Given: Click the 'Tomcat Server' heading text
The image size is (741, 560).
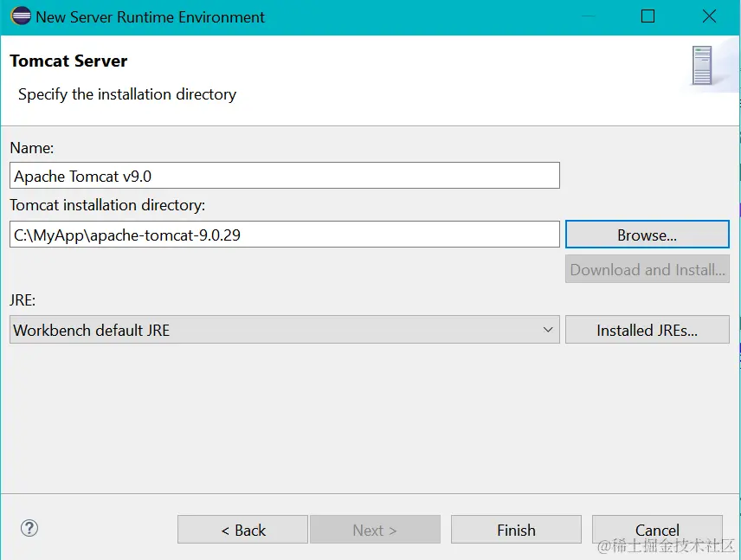Looking at the screenshot, I should [x=68, y=61].
